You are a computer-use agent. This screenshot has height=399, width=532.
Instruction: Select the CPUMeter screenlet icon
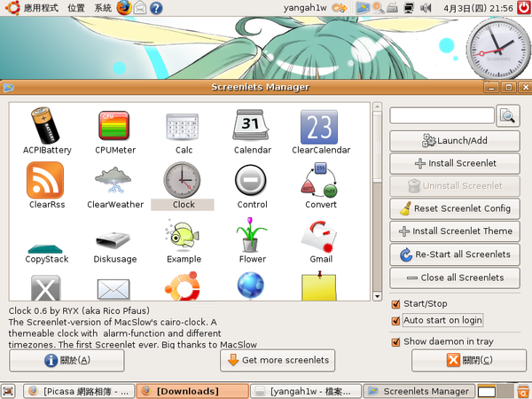tap(114, 125)
